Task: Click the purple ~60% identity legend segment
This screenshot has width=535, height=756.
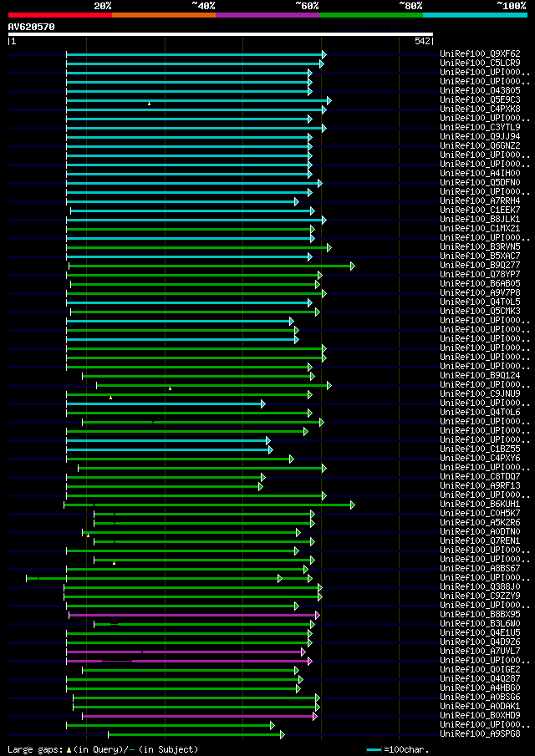Action: 267,15
